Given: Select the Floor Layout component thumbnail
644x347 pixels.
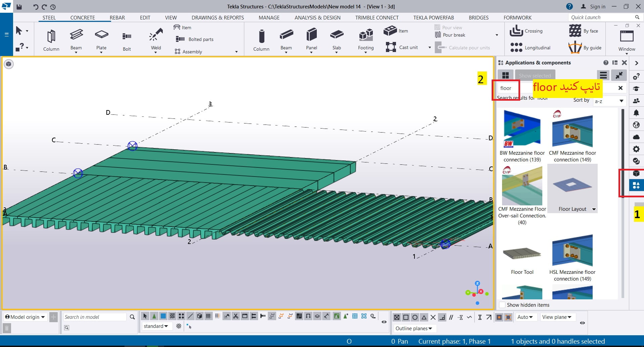Looking at the screenshot, I should click(573, 189).
